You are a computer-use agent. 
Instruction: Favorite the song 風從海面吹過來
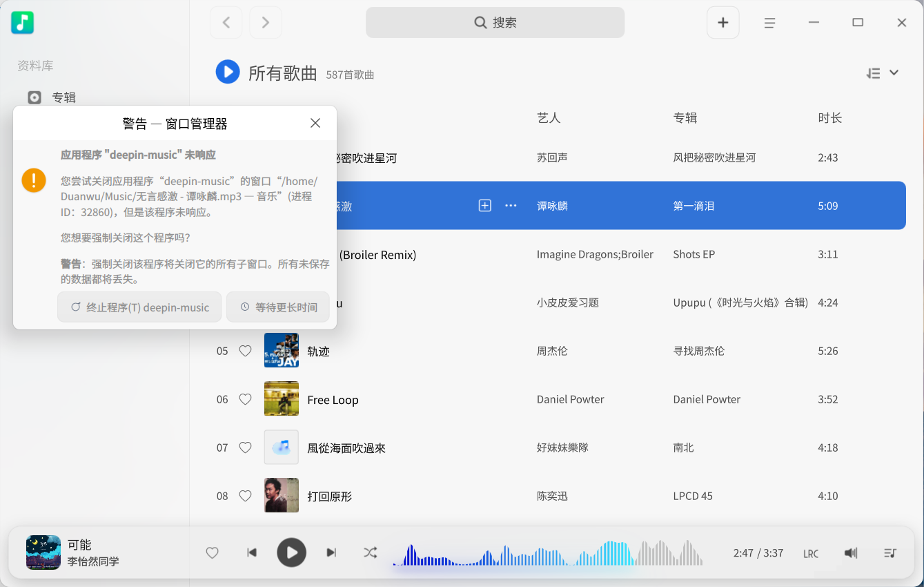click(245, 448)
